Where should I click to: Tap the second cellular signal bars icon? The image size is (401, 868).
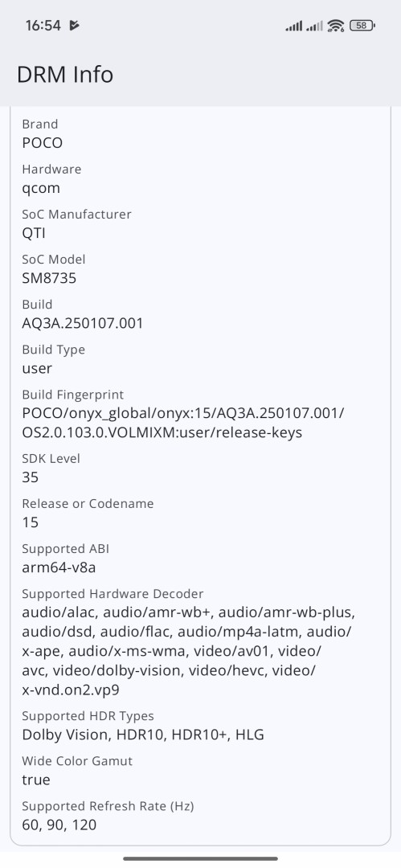pyautogui.click(x=314, y=26)
